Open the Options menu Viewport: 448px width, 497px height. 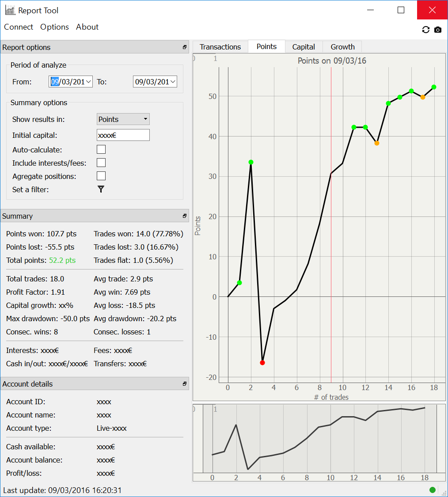(x=54, y=27)
